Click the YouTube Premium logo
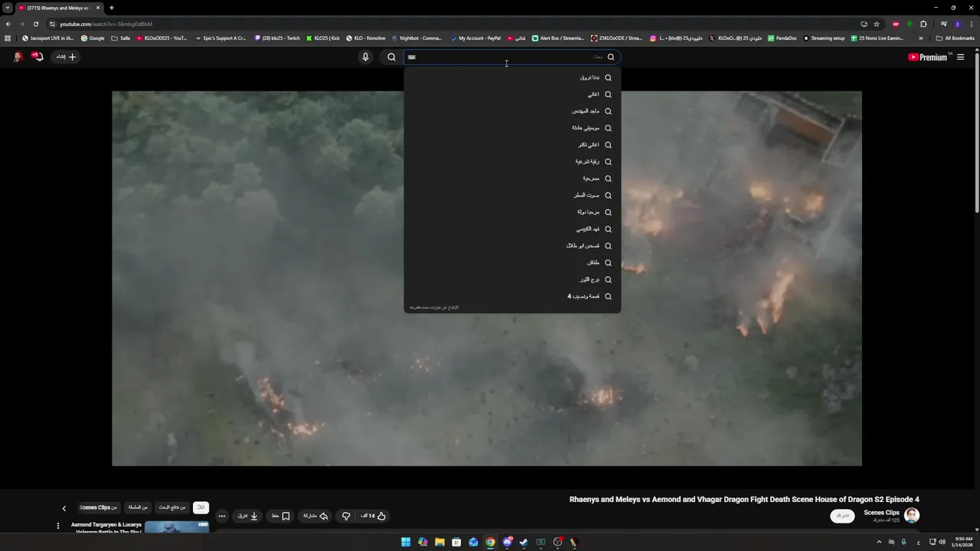Screen dimensions: 980x551 click(x=927, y=57)
